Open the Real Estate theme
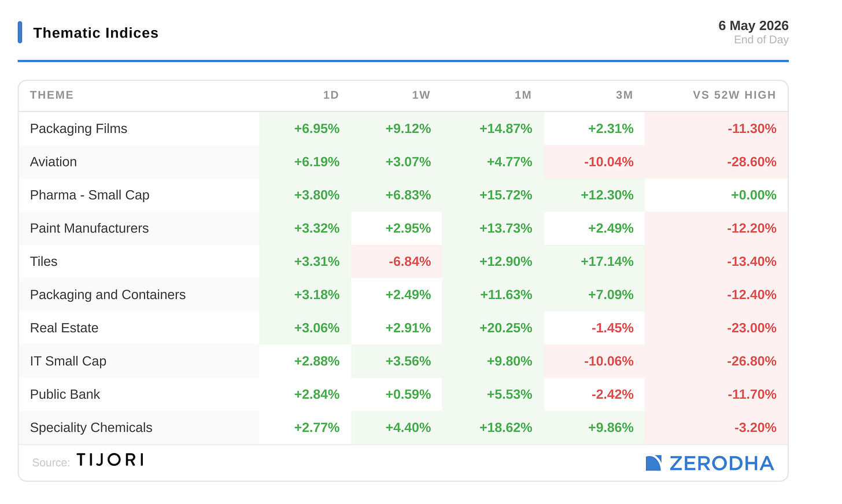 (64, 328)
